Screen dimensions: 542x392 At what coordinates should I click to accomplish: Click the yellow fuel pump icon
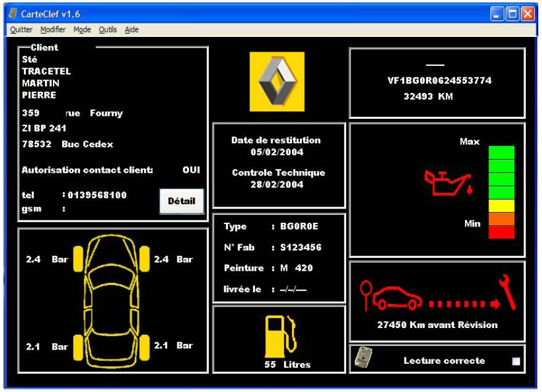(281, 337)
